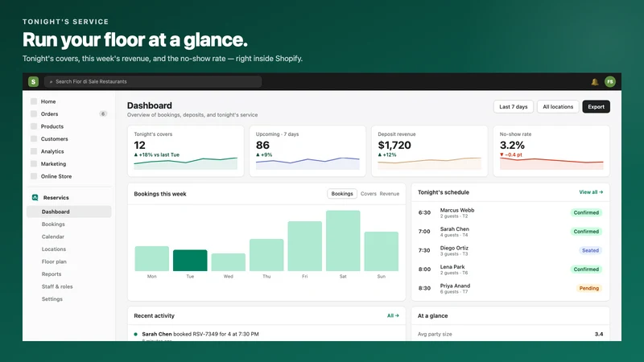Viewport: 644px width, 362px height.
Task: Open Calendar under Reservics
Action: pos(52,237)
